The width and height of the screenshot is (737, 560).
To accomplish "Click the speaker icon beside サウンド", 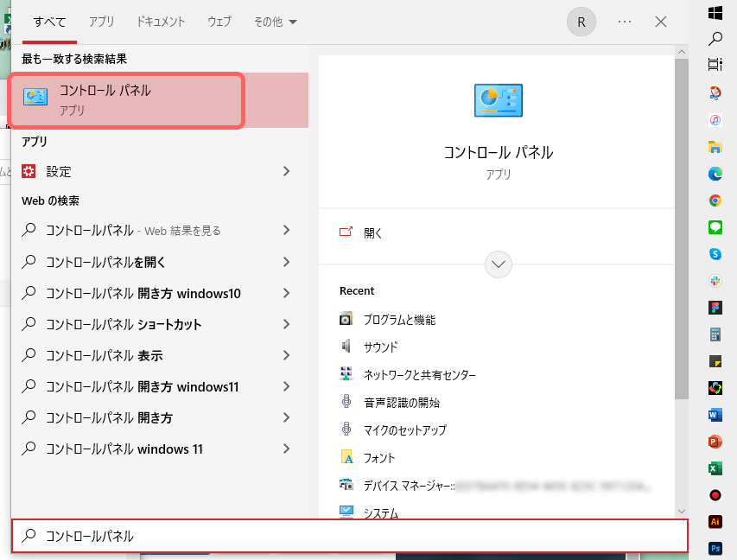I will pyautogui.click(x=346, y=347).
